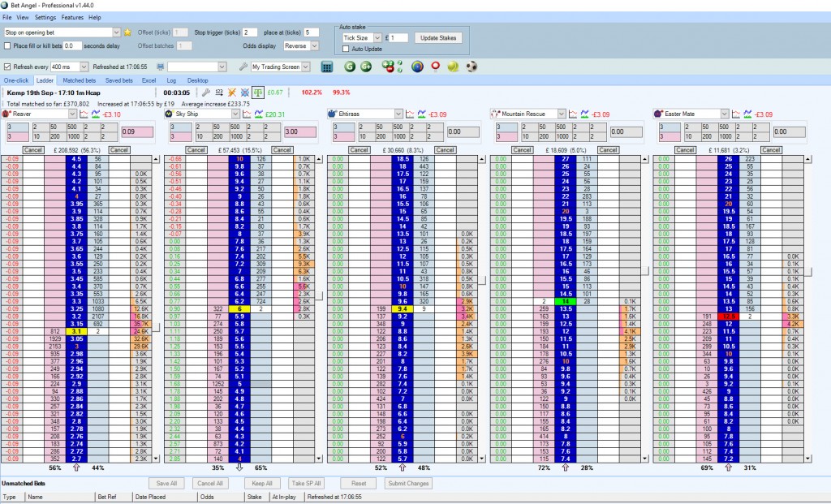Click the yellow favourite star icon

click(127, 32)
